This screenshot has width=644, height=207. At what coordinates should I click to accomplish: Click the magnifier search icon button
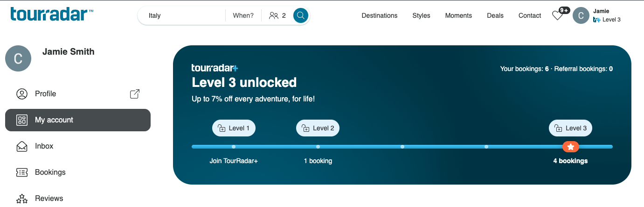(x=301, y=15)
